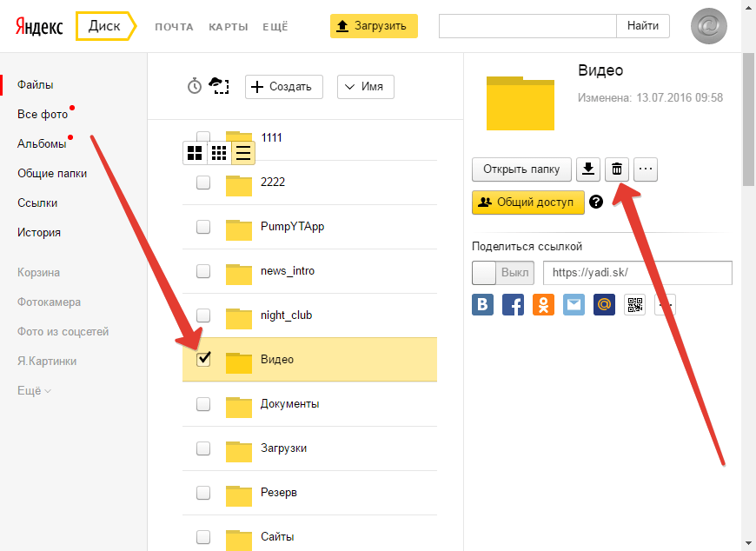Click the Найти search button
Viewport: 756px width, 551px height.
point(643,26)
